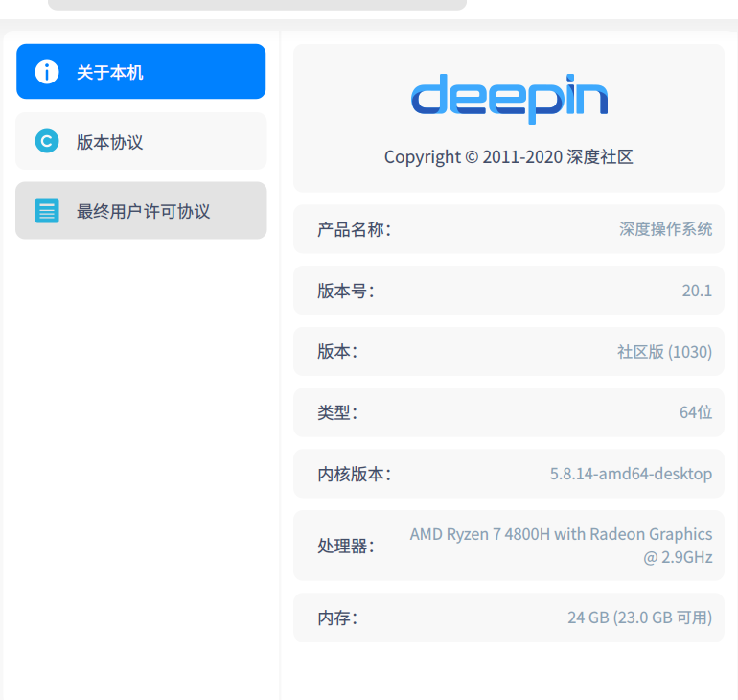Click the copyright C icon for 版本协议

pos(47,141)
